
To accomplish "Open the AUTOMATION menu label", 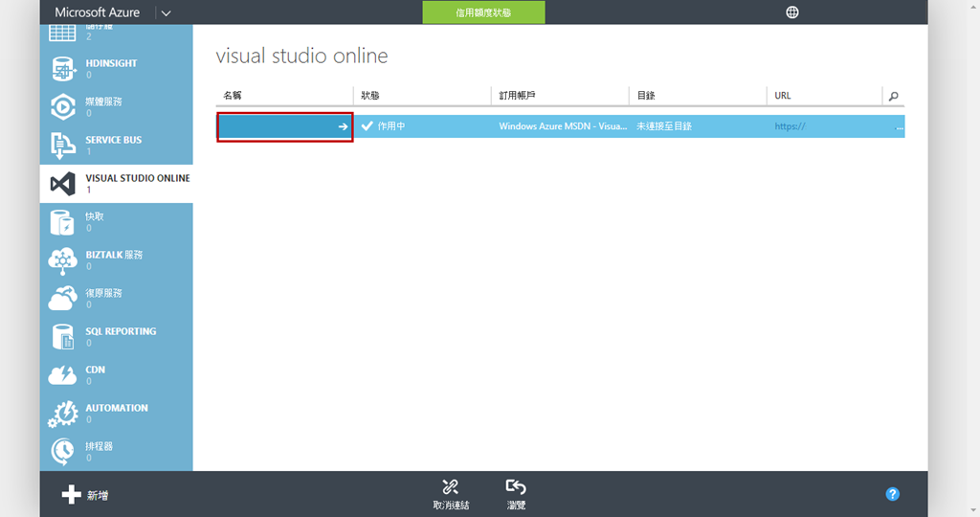I will tap(117, 408).
